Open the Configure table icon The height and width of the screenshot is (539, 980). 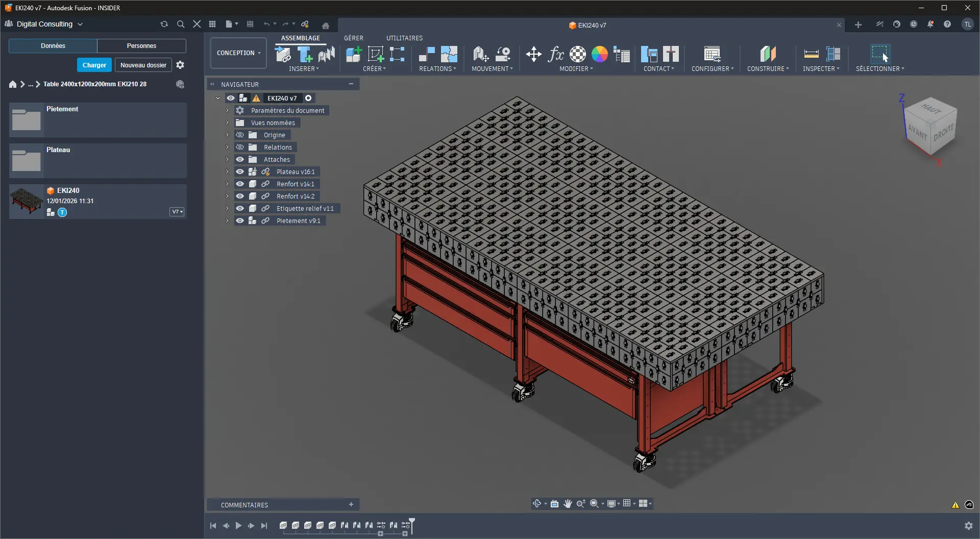click(x=712, y=54)
